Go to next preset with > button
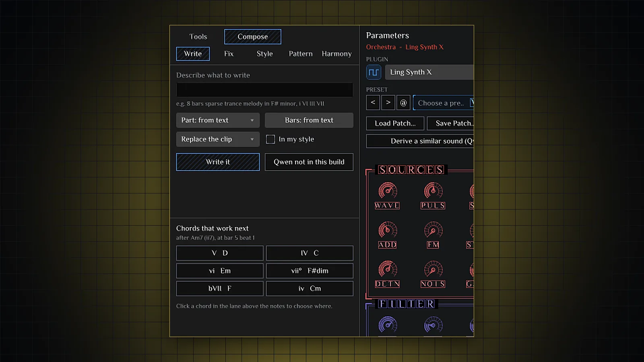This screenshot has width=644, height=362. point(388,103)
